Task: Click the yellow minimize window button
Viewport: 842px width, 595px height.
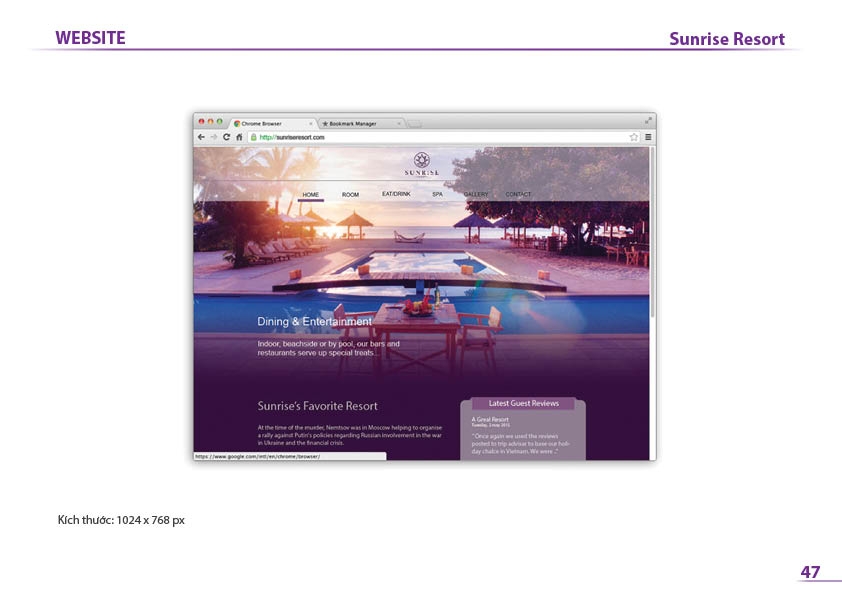Action: (210, 121)
